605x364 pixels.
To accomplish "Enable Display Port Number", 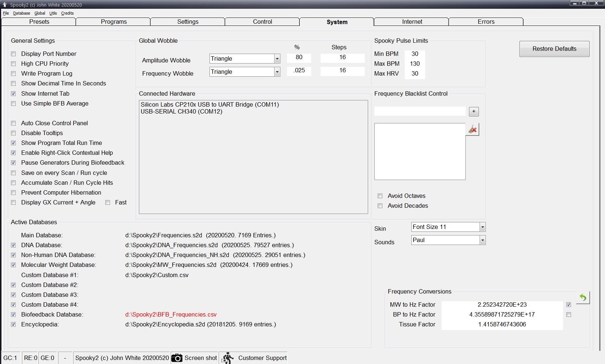I will 14,54.
